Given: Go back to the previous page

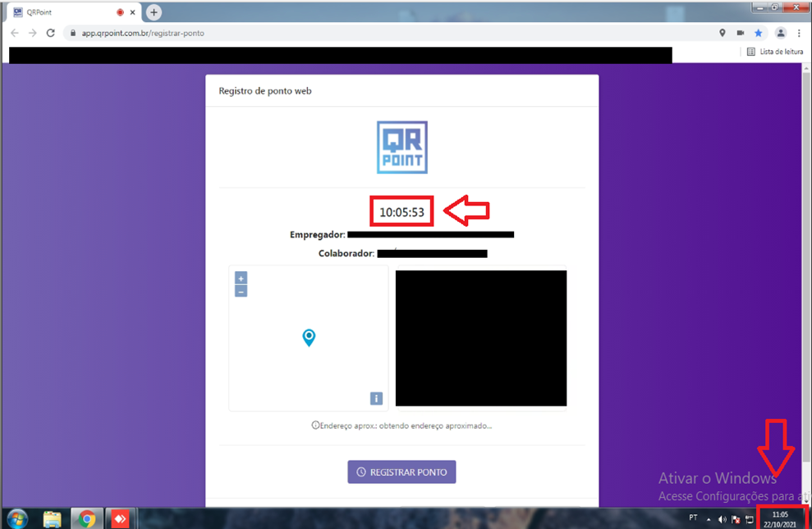Looking at the screenshot, I should (14, 33).
